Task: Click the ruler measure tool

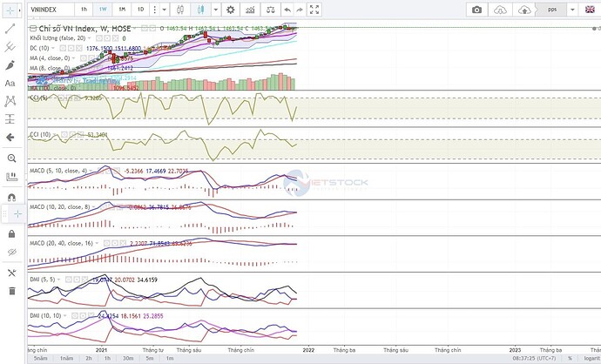Action: 11,177
